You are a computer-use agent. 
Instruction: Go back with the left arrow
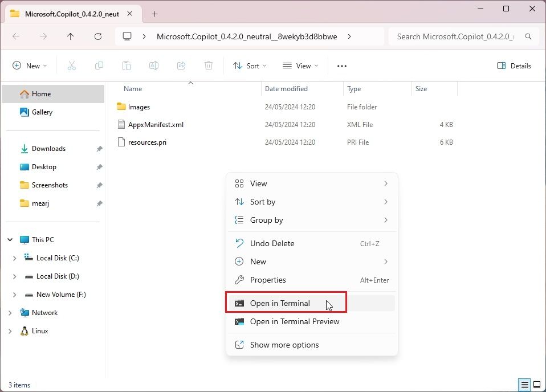16,36
